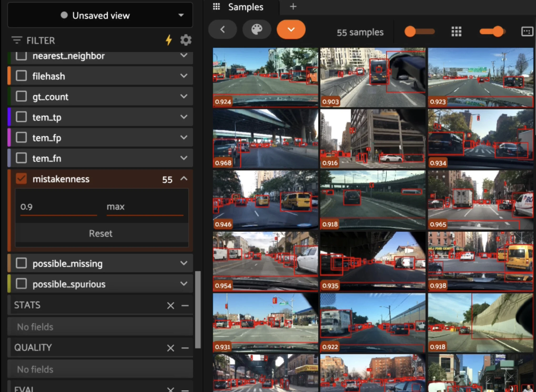Remove the STATS group with X
This screenshot has height=392, width=536.
coord(170,305)
